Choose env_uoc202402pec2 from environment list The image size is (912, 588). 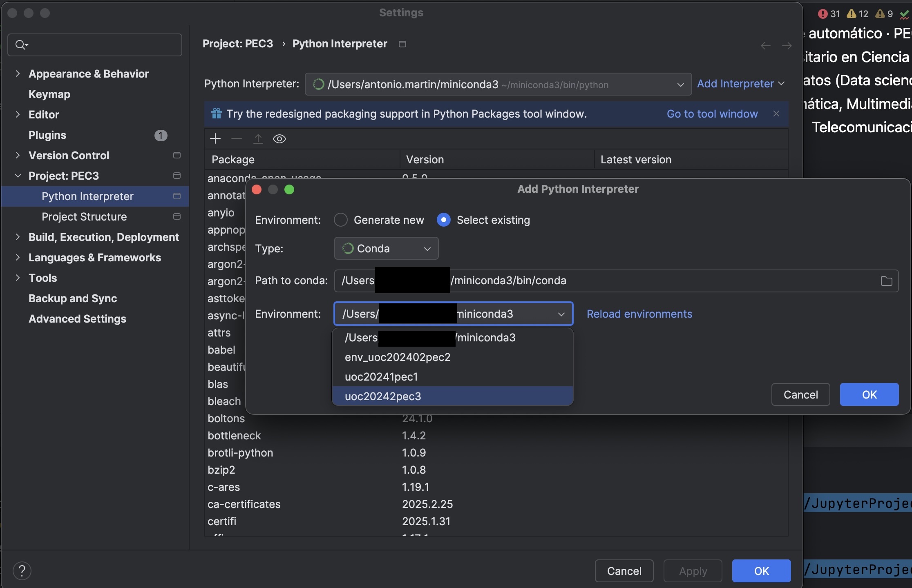[453, 357]
